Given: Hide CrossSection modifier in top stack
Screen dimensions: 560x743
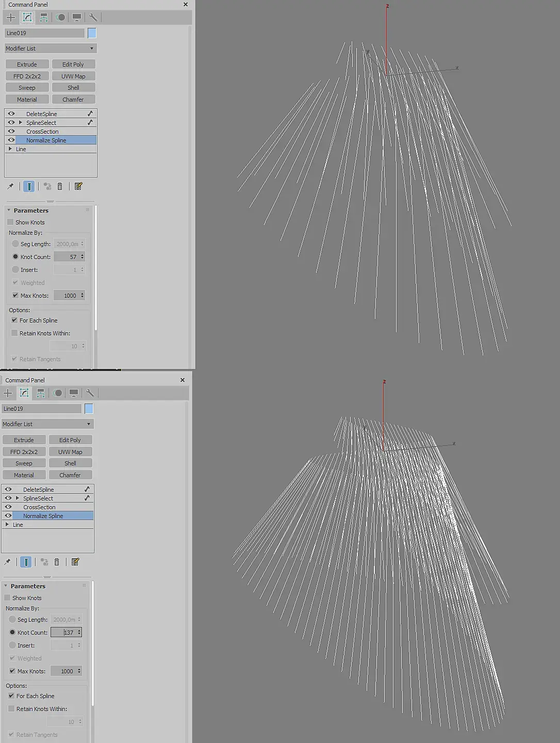Looking at the screenshot, I should [11, 131].
